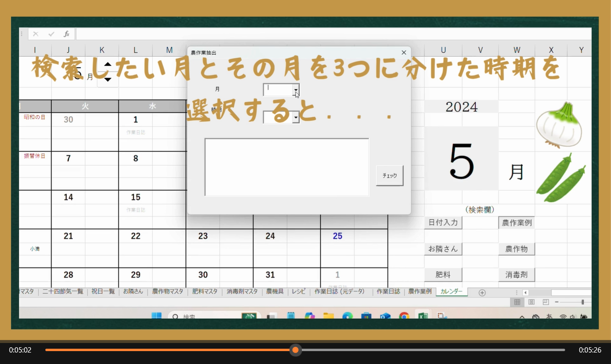Add a new sheet with plus icon
This screenshot has width=611, height=364.
tap(482, 292)
